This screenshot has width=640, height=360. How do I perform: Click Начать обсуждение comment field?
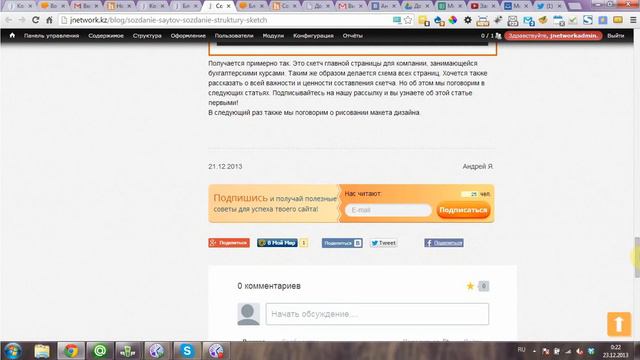click(x=377, y=314)
